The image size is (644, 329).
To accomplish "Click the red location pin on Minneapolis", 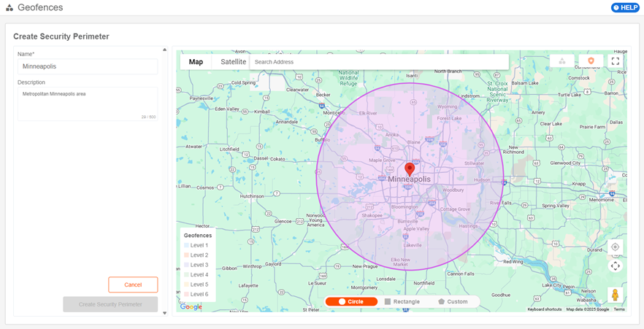I will click(410, 169).
